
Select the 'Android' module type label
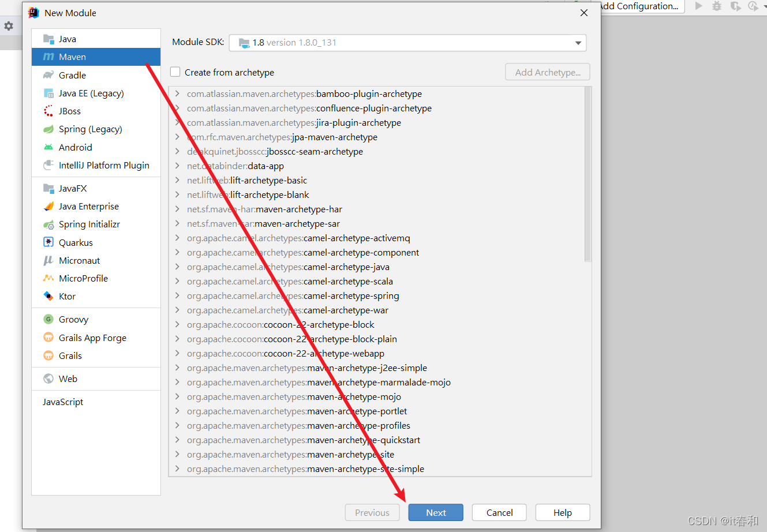pyautogui.click(x=76, y=147)
